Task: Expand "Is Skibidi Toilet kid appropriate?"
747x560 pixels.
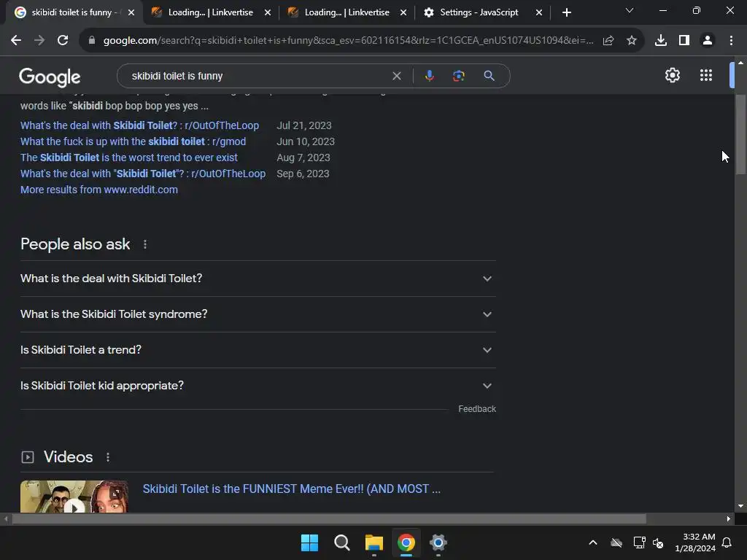Action: pyautogui.click(x=258, y=386)
